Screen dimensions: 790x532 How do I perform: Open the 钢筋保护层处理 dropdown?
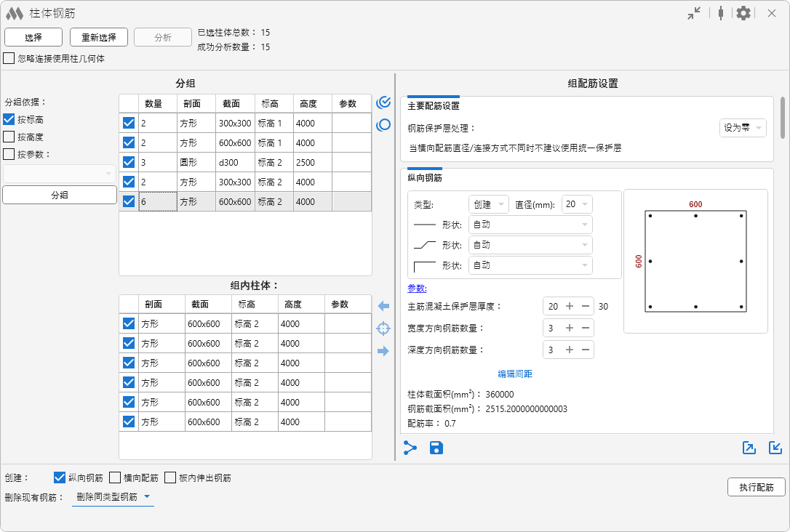point(742,128)
